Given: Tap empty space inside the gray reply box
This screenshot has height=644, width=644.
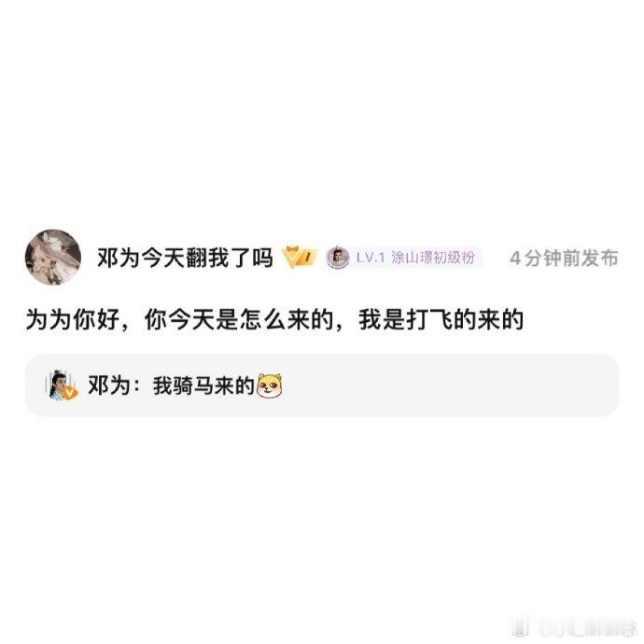Looking at the screenshot, I should (x=452, y=385).
